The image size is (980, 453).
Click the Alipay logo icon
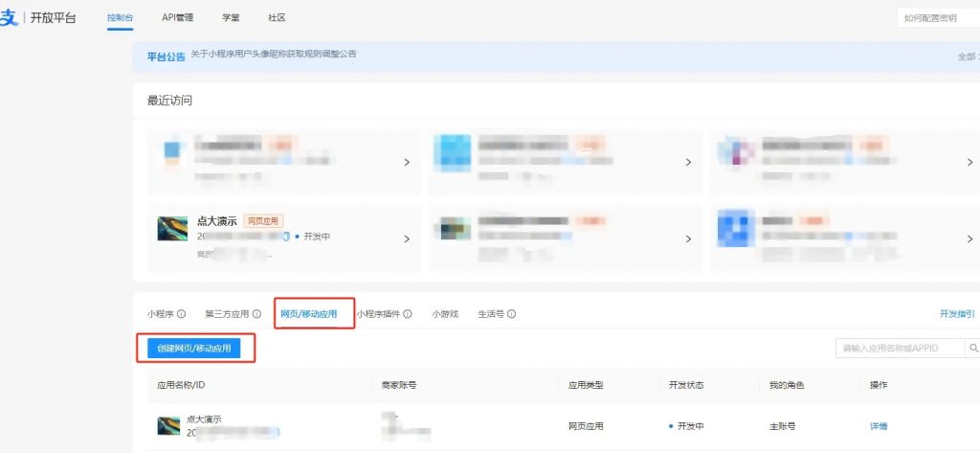[9, 17]
